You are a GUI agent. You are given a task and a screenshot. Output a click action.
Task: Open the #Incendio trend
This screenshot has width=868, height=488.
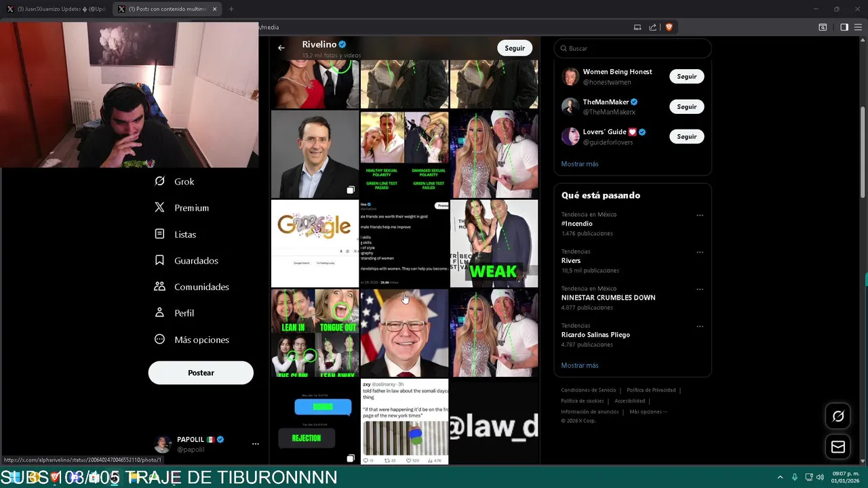pyautogui.click(x=576, y=224)
